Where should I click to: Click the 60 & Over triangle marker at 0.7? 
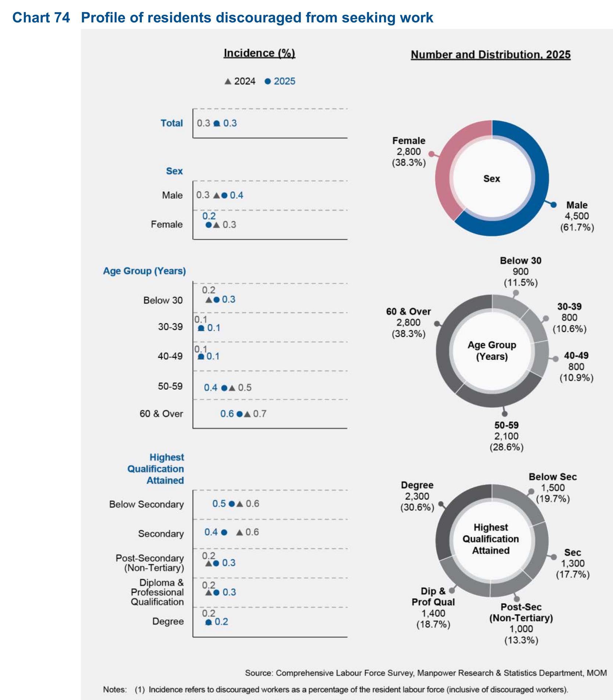coord(247,414)
